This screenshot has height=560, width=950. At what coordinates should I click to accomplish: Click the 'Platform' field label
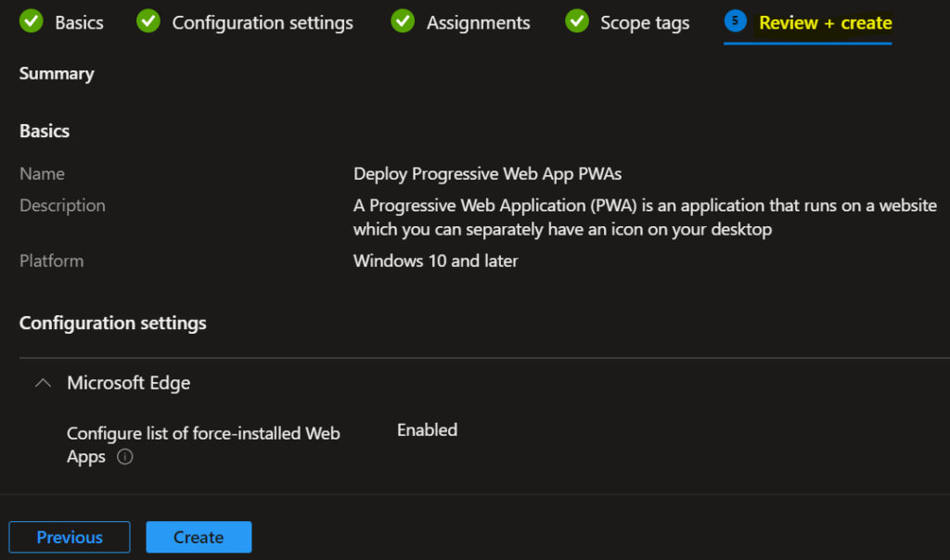52,261
